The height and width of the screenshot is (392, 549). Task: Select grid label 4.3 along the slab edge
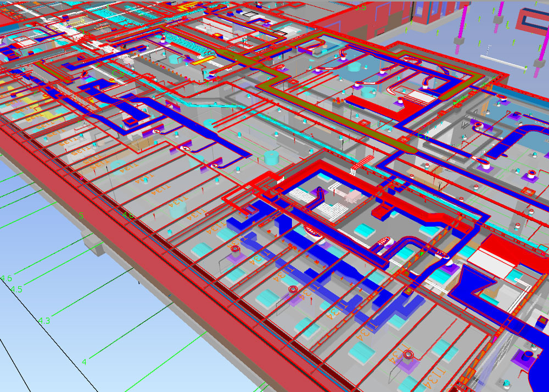pos(44,320)
